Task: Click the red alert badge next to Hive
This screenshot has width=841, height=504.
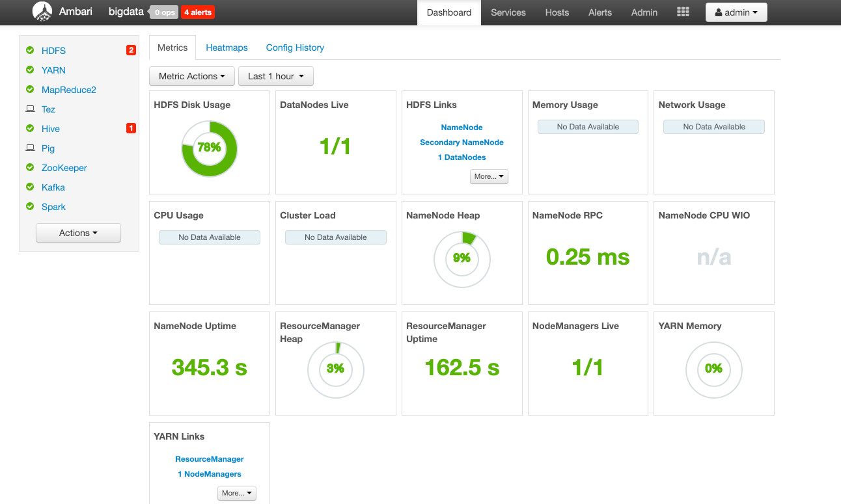Action: tap(131, 128)
